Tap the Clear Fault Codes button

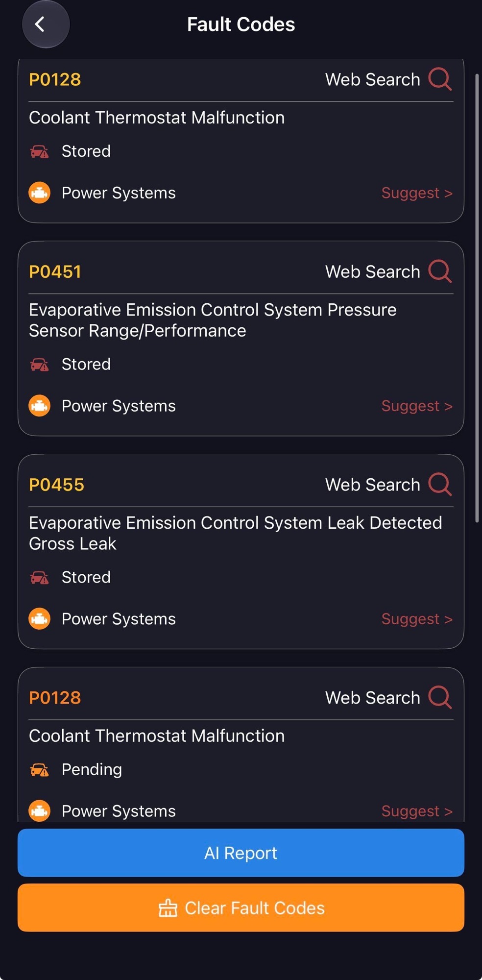pos(241,907)
